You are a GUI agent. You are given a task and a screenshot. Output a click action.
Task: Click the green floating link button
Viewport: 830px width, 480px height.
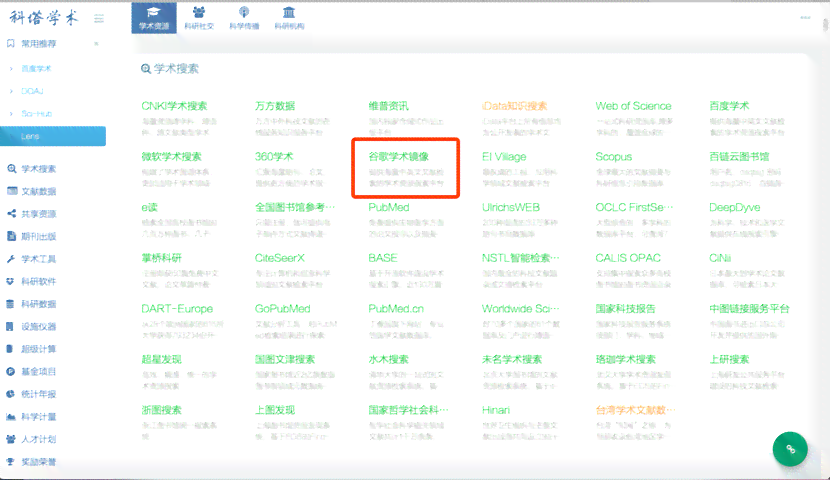point(790,449)
